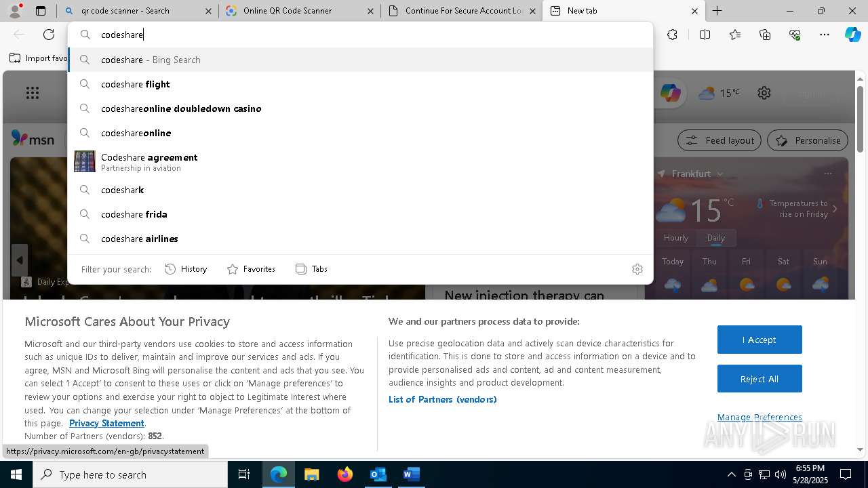Image resolution: width=868 pixels, height=488 pixels.
Task: Open the taskbar clock and date
Action: point(810,474)
